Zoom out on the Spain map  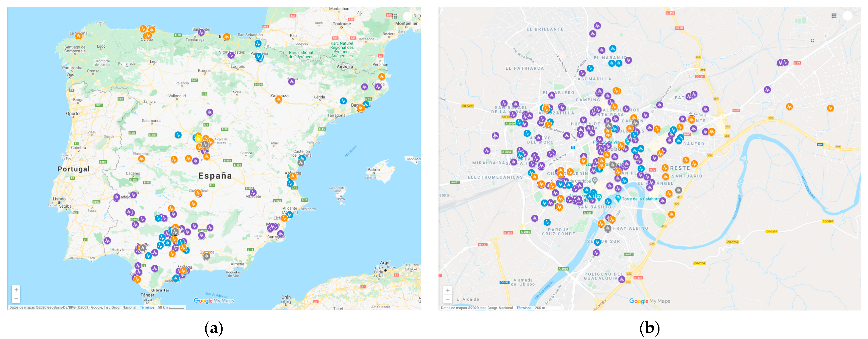[x=16, y=299]
